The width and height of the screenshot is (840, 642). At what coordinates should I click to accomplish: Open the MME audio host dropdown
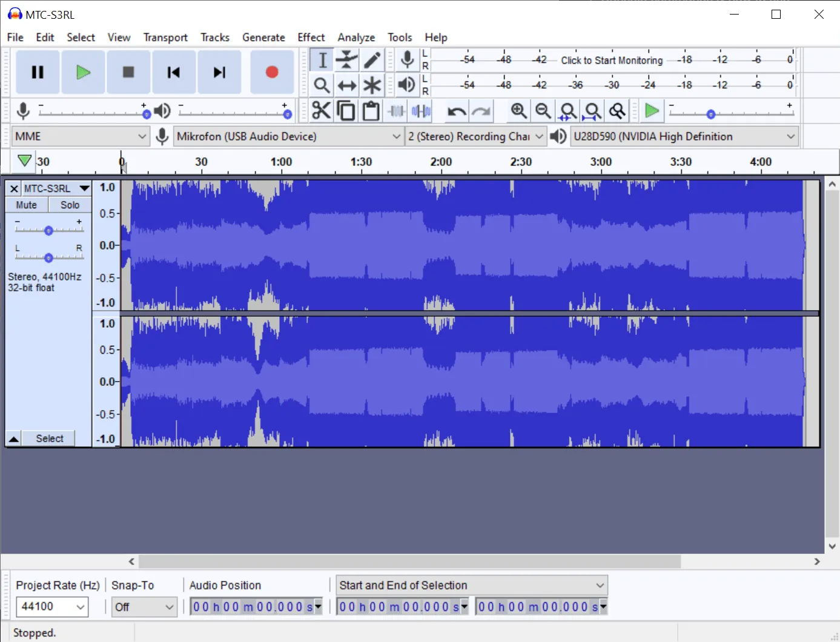pyautogui.click(x=80, y=136)
